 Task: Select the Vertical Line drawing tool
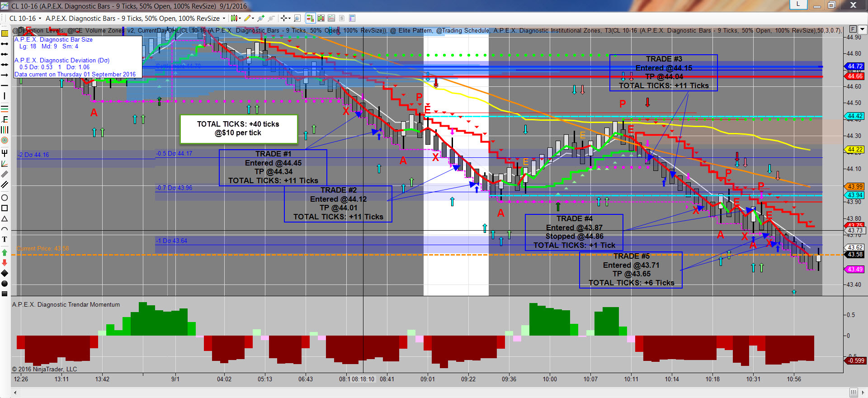pos(5,96)
